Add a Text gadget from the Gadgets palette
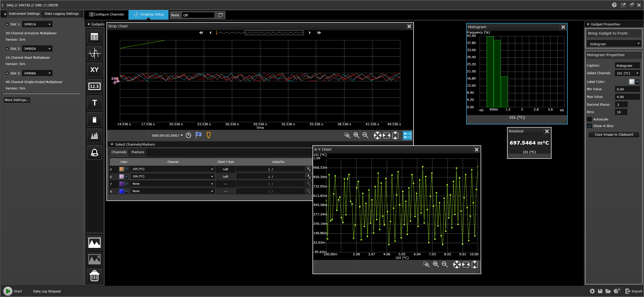Viewport: 644px width, 297px height. (x=94, y=103)
